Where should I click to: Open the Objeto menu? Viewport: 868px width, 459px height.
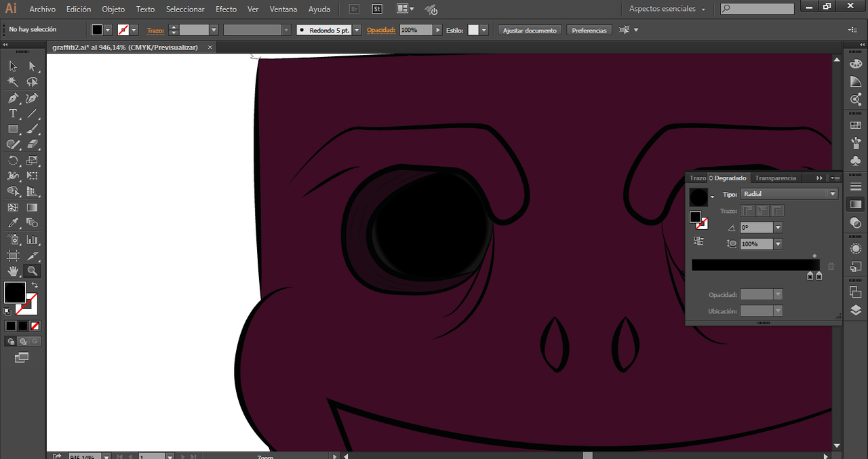(x=113, y=9)
